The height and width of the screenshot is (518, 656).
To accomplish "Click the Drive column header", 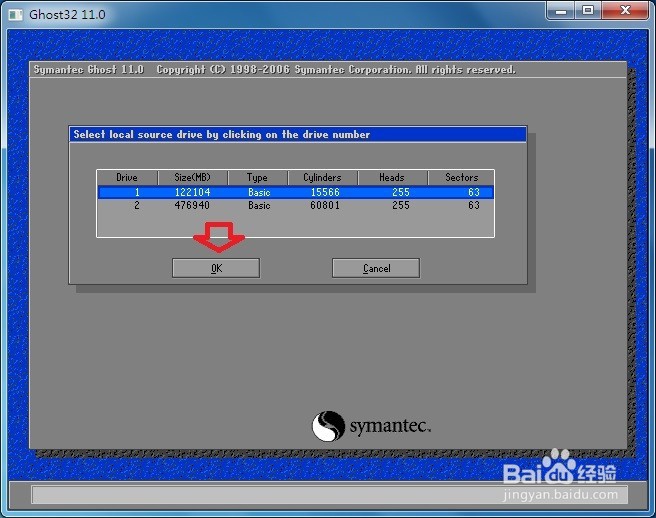I will click(x=127, y=177).
